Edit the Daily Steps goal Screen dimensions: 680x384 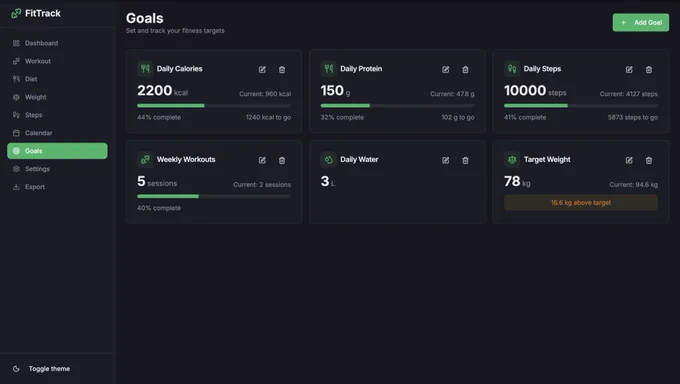(629, 69)
